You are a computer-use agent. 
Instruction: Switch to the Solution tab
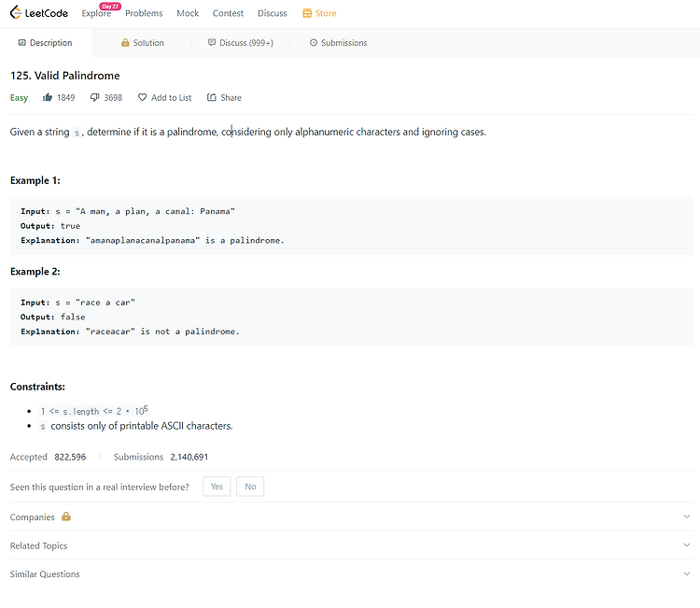pyautogui.click(x=143, y=42)
